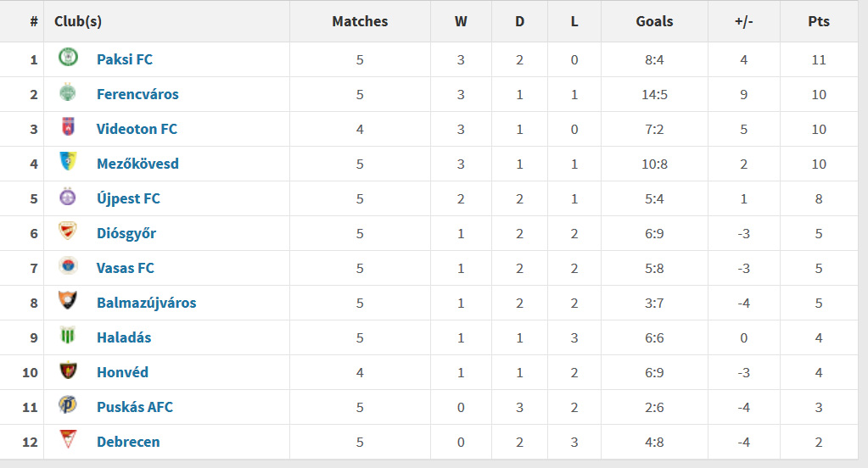Click the Haladás green striped crest
The width and height of the screenshot is (868, 468).
[x=68, y=336]
